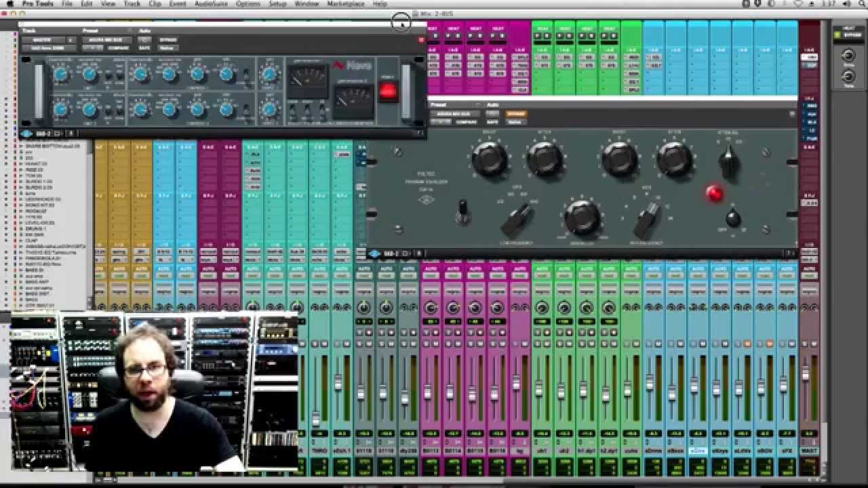Toggle the Safe button on Neve plugin header
This screenshot has height=488, width=868.
click(x=144, y=48)
